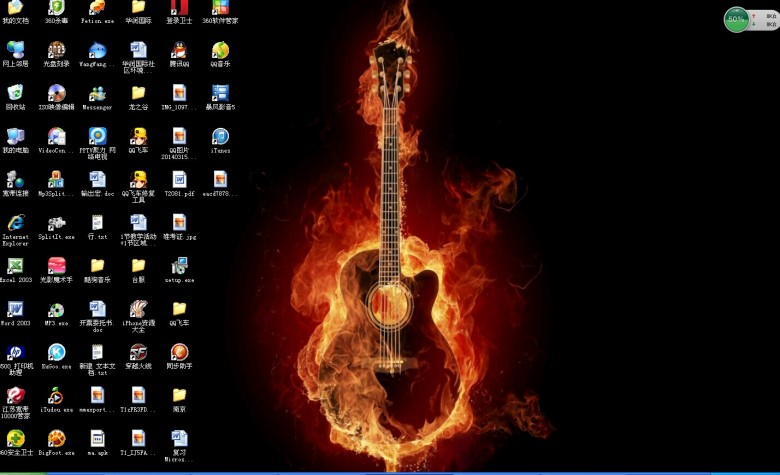The height and width of the screenshot is (475, 780).
Task: Launch the 腾讯QQ penguin shortcut
Action: [179, 50]
